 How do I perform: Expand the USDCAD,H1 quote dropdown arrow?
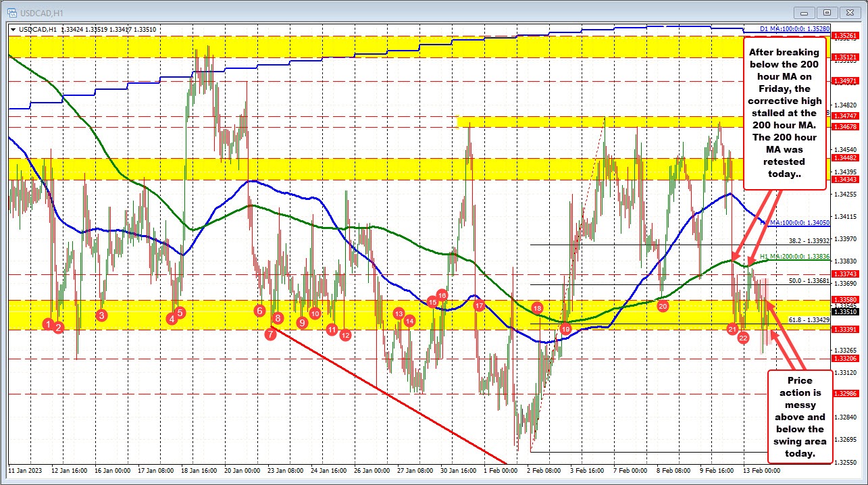point(14,29)
